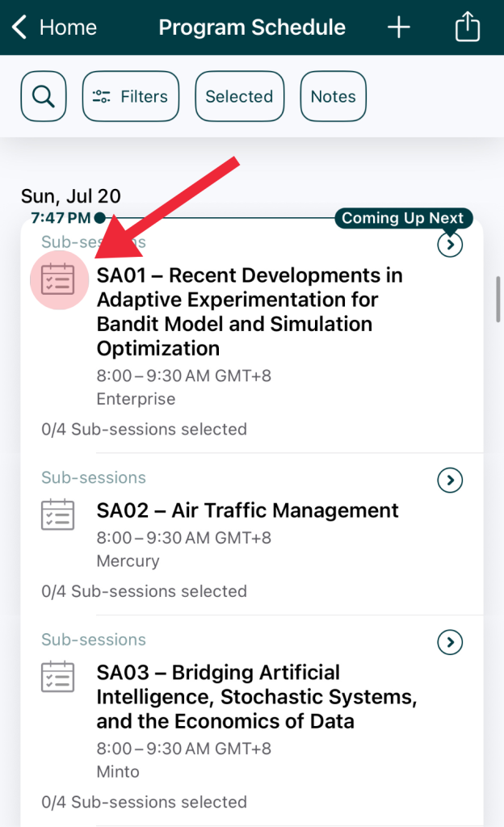Tap the search magnifier icon
The height and width of the screenshot is (827, 504).
click(x=44, y=97)
